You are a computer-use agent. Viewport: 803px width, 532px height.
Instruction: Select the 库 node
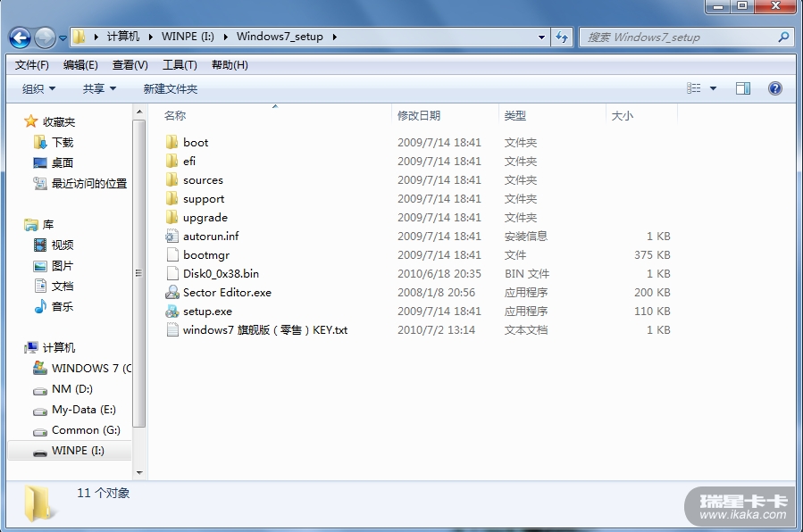[48, 225]
